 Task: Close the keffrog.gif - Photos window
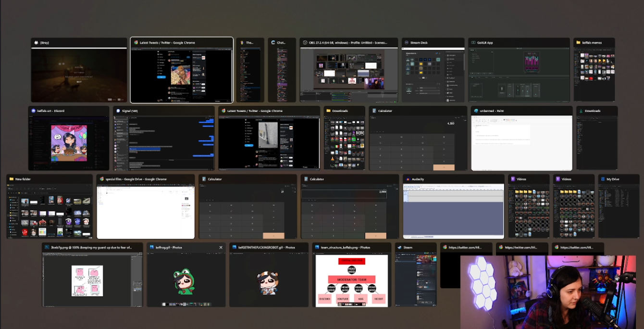click(221, 248)
